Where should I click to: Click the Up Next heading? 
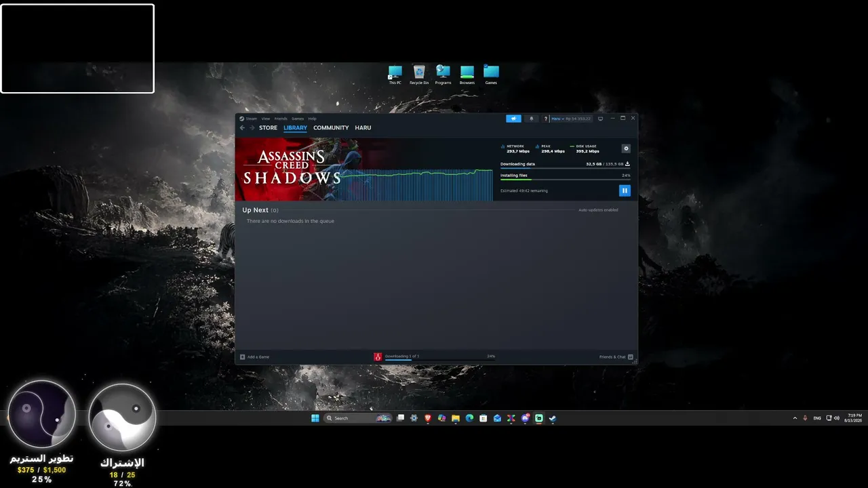(x=256, y=210)
